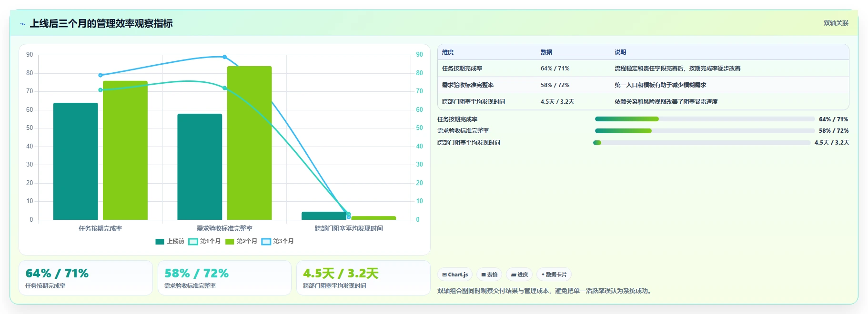
Task: Click the dark teal 跨部门阻塞平均发现时间 bar
Action: pos(324,216)
